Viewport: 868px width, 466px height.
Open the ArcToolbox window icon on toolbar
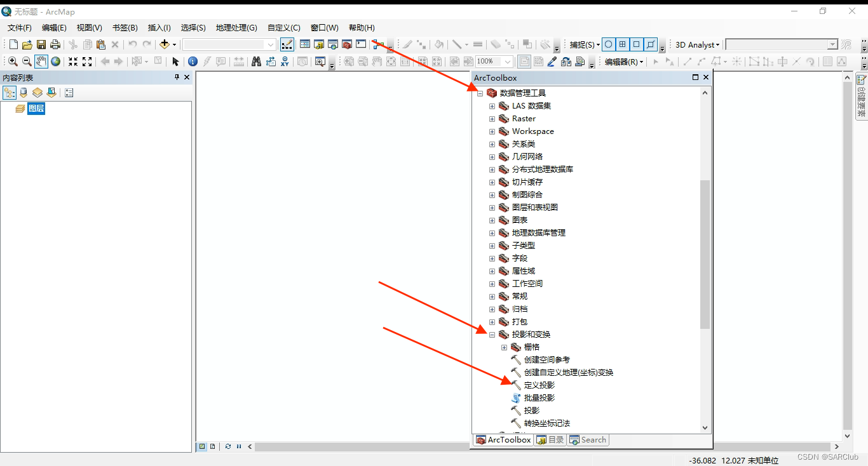[x=348, y=44]
